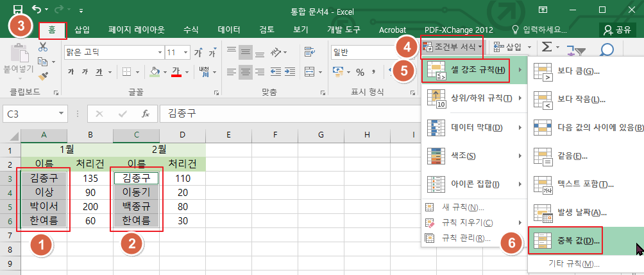
Task: Open the fill color dropdown arrow
Action: click(165, 73)
